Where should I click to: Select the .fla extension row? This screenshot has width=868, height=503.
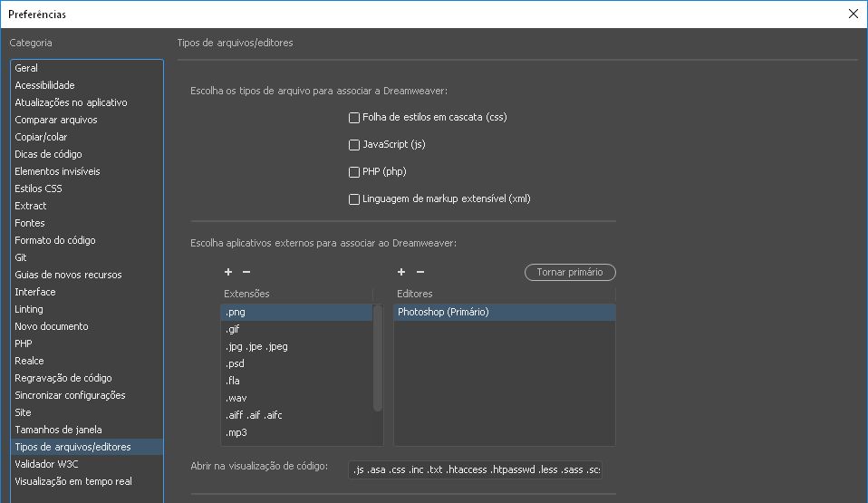(296, 381)
